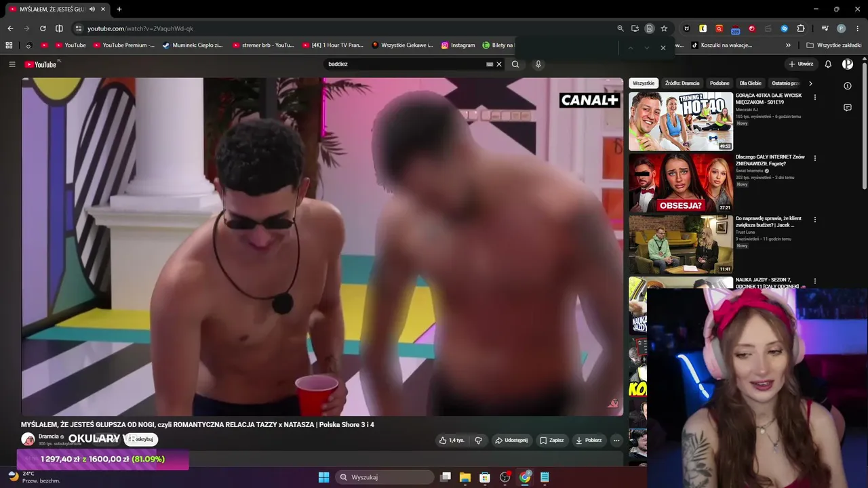
Task: Open options for NAUKA JAZDY video
Action: pyautogui.click(x=815, y=281)
